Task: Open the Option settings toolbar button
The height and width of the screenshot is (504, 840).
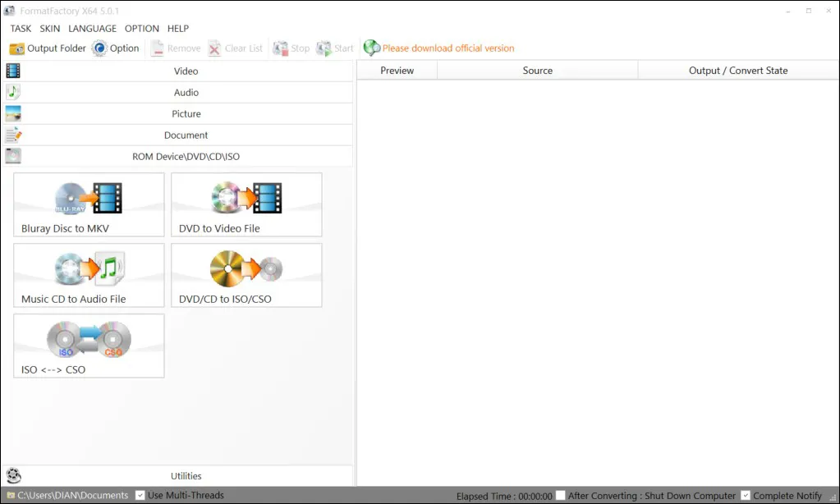Action: (x=115, y=48)
